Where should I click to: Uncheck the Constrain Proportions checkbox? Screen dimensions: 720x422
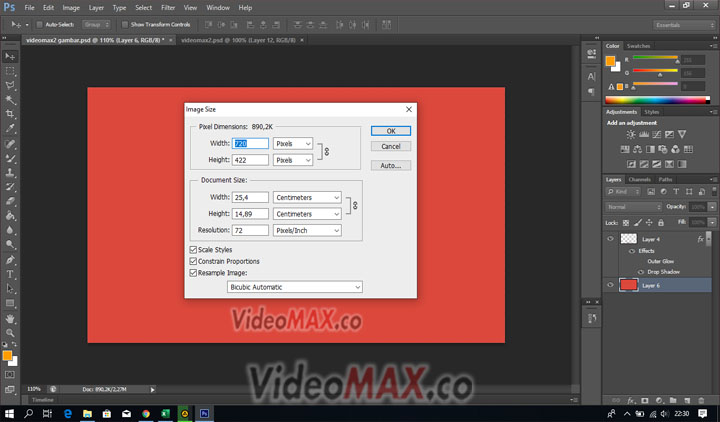(x=193, y=261)
